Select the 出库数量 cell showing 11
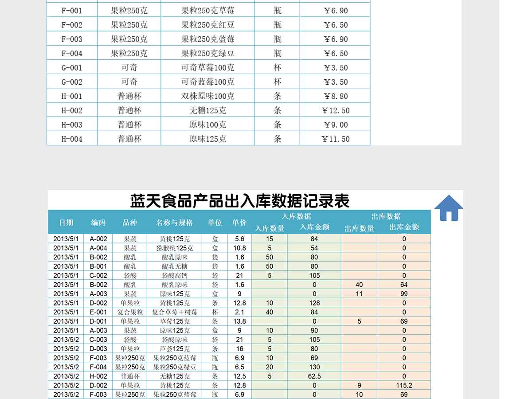Viewport: 532px width, 399px height. click(x=359, y=294)
